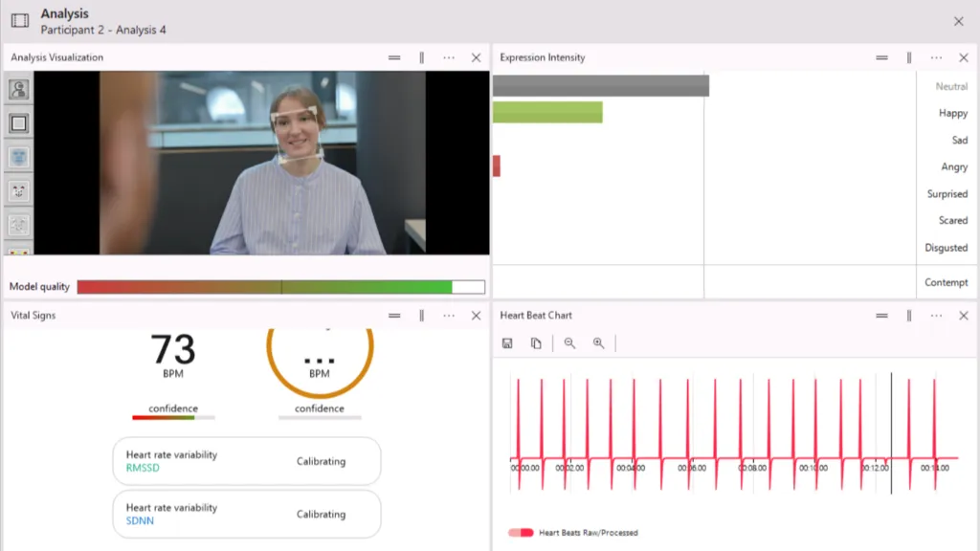Zoom in on the Heart Beat Chart
Image resolution: width=980 pixels, height=551 pixels.
[x=598, y=343]
